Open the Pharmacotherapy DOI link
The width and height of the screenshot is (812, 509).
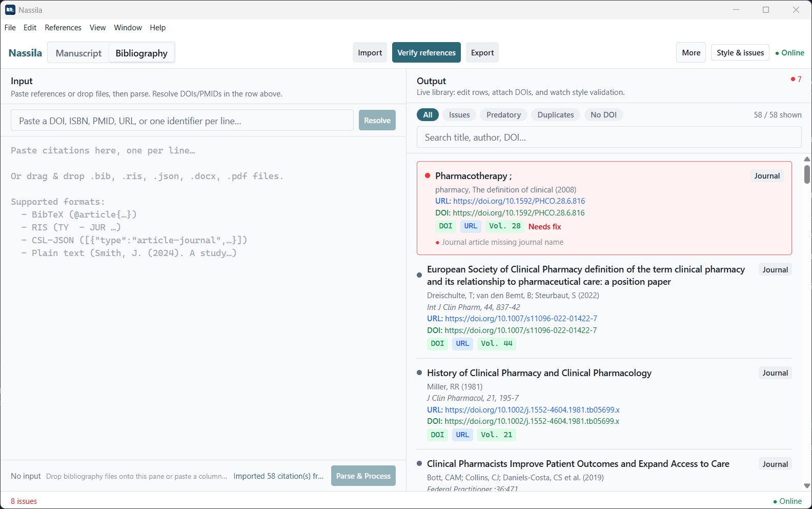pyautogui.click(x=518, y=212)
